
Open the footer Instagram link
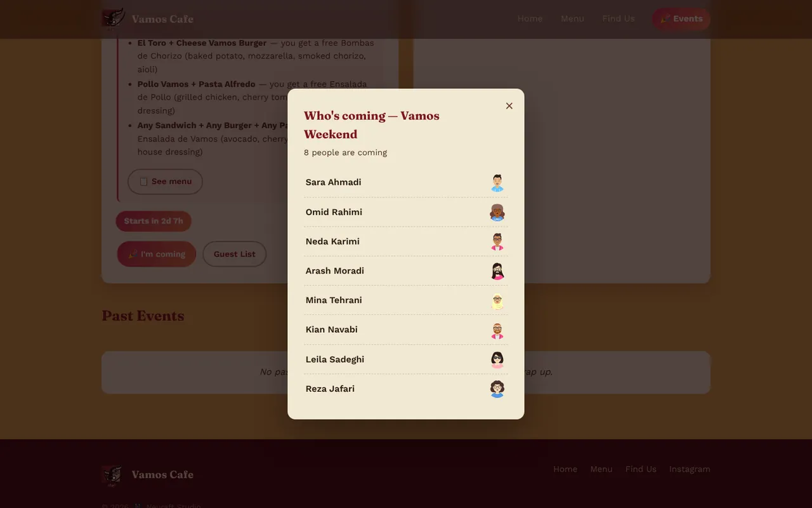(690, 469)
